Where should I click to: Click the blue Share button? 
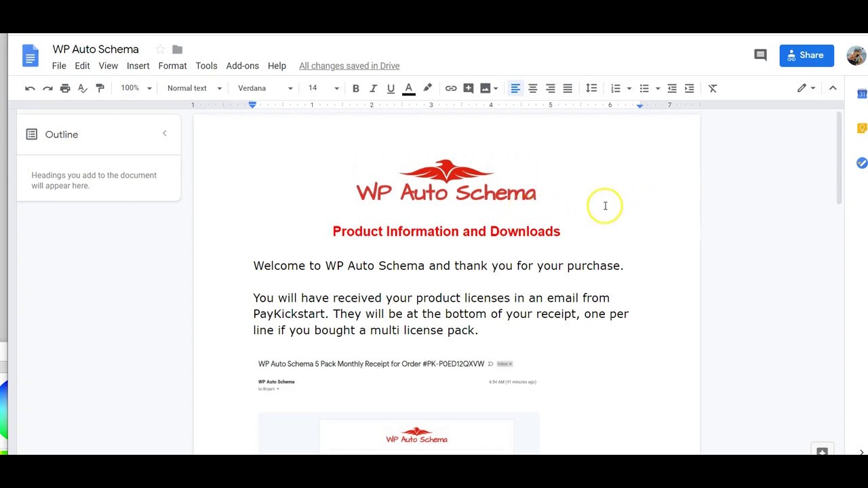(x=806, y=56)
